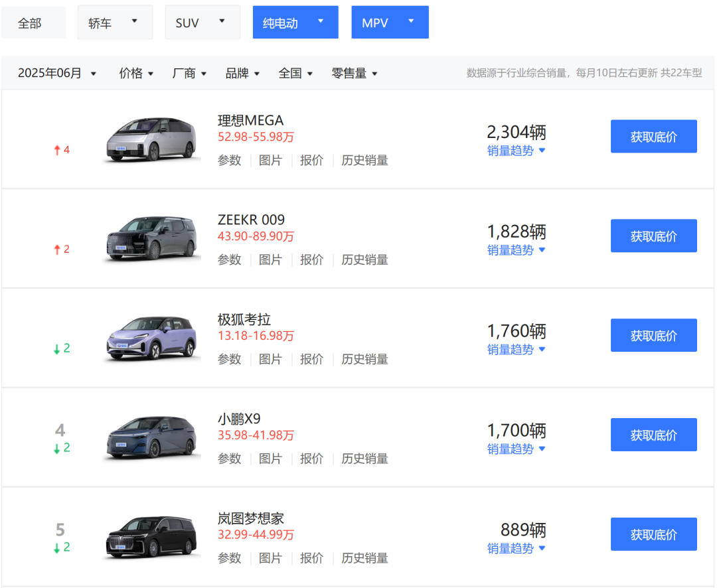717x588 pixels.
Task: Open the 2025年06月 date dropdown
Action: pyautogui.click(x=57, y=73)
